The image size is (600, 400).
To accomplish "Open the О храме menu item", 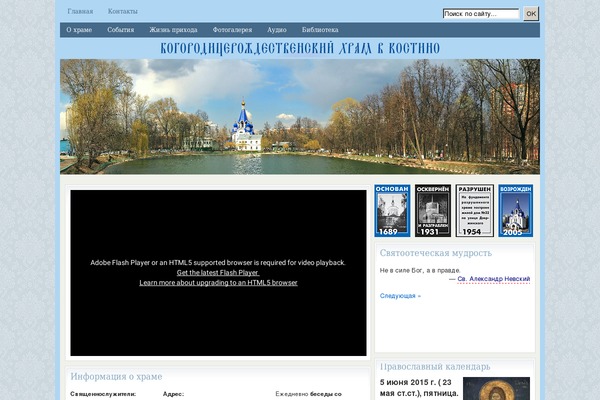I will [x=79, y=30].
